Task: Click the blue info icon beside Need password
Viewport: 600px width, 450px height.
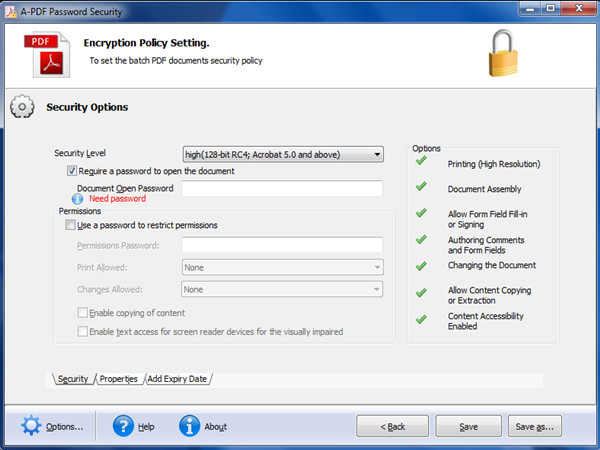Action: pyautogui.click(x=77, y=199)
